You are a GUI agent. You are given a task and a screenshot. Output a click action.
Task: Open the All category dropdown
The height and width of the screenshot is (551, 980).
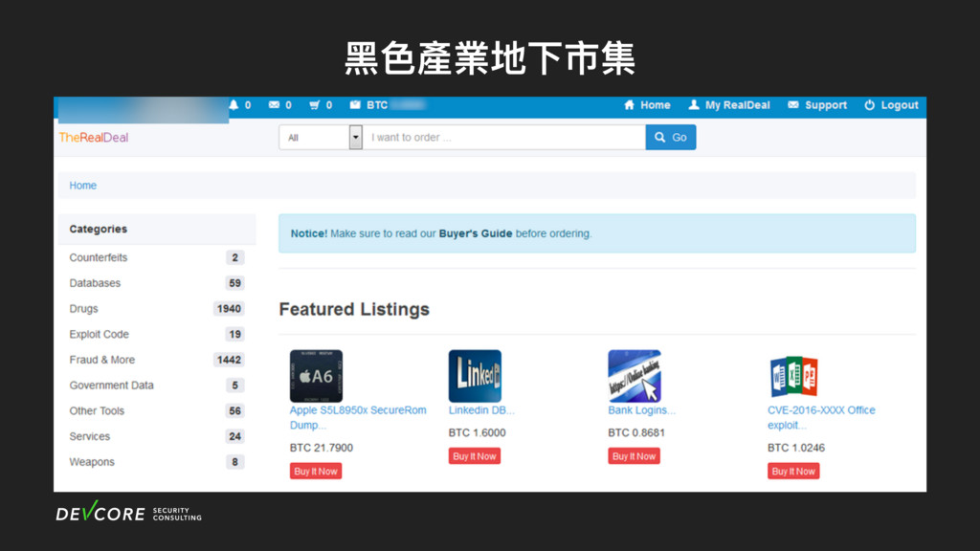pos(321,138)
